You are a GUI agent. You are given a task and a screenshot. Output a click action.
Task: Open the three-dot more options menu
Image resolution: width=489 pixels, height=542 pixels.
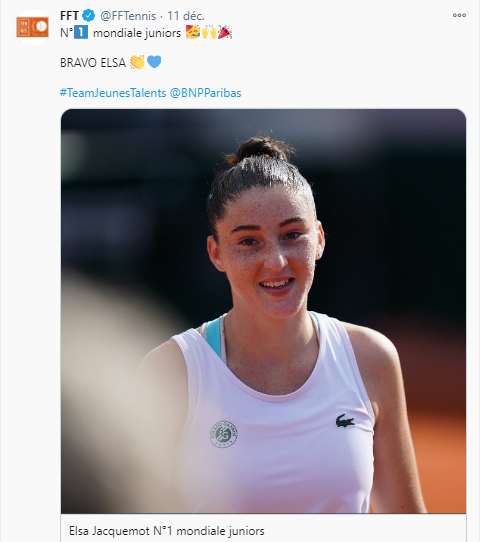point(459,16)
